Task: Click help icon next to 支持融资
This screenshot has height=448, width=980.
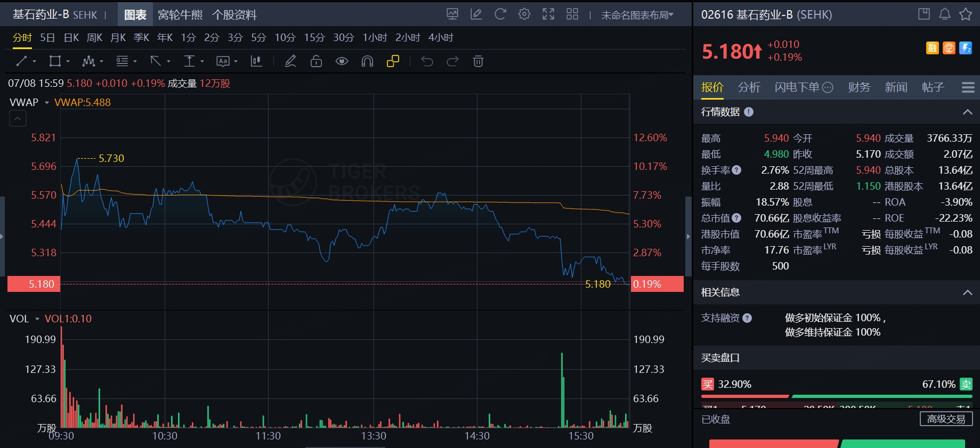Action: [747, 318]
